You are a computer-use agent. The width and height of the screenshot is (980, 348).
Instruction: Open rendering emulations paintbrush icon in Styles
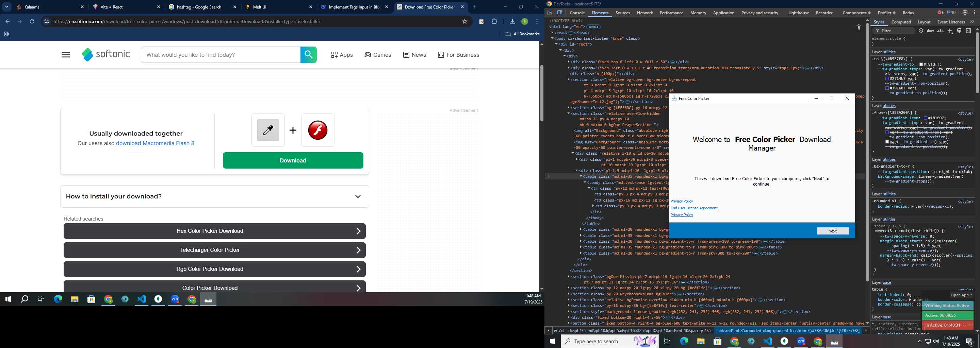959,31
